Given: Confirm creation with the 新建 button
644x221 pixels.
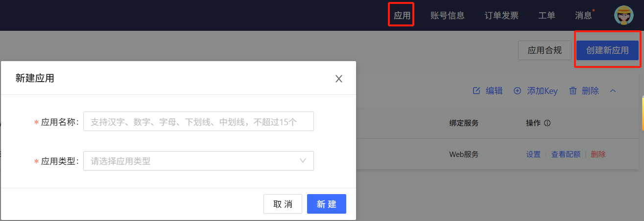Looking at the screenshot, I should 327,204.
